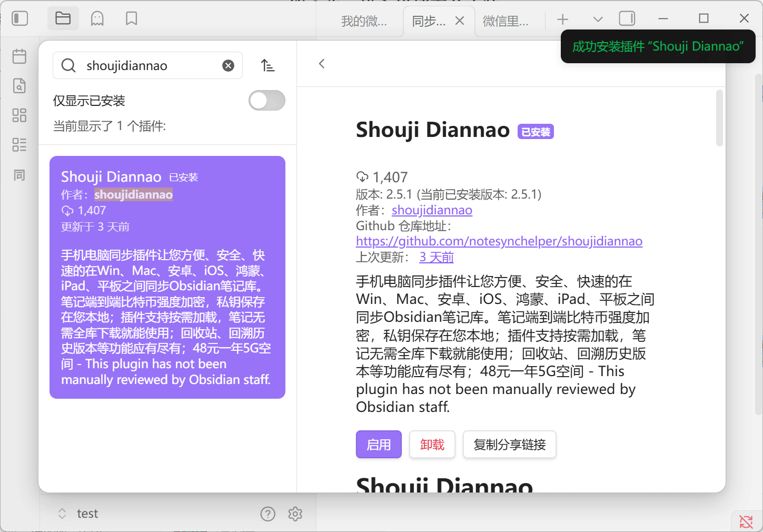763x532 pixels.
Task: Select the Shouji Diannao plugin card
Action: pyautogui.click(x=167, y=277)
